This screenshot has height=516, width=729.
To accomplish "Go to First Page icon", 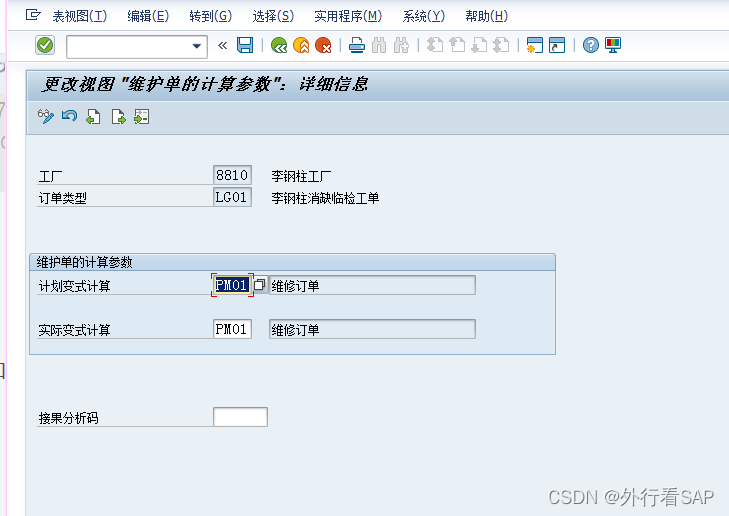I will click(435, 46).
